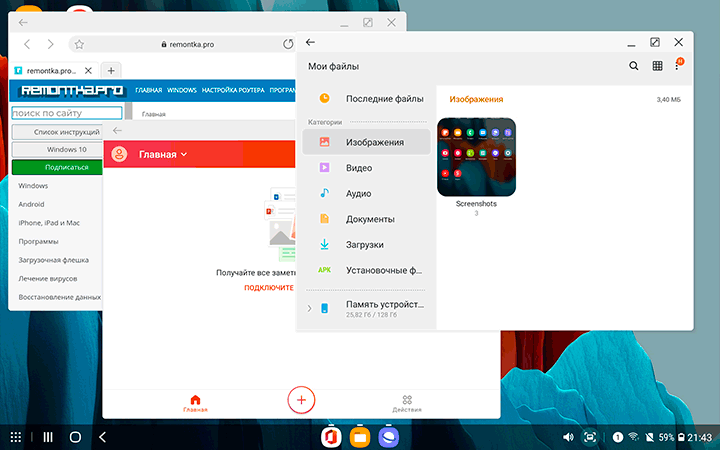Click the Office window back arrow
The height and width of the screenshot is (450, 720).
coord(117,130)
